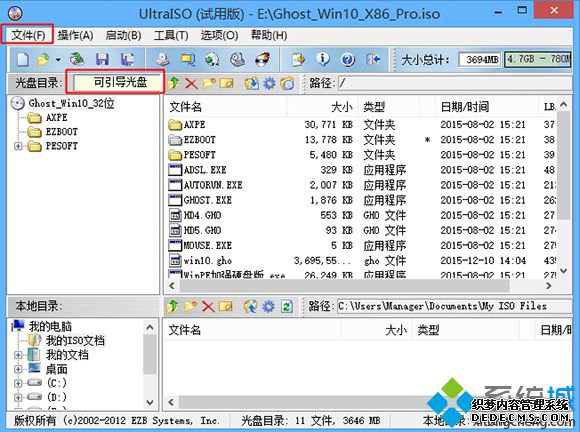This screenshot has width=580, height=432.
Task: Select the EZBOOT folder in disc tree
Action: tap(61, 132)
